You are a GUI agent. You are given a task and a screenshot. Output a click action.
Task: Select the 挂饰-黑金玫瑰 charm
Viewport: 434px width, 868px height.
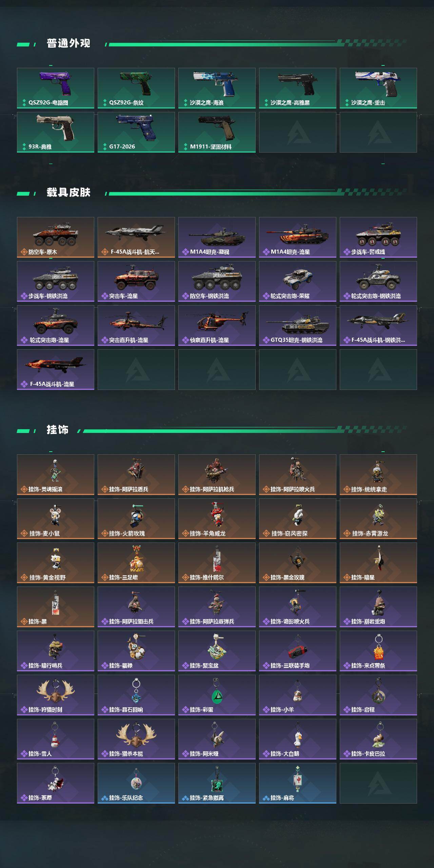click(x=298, y=563)
